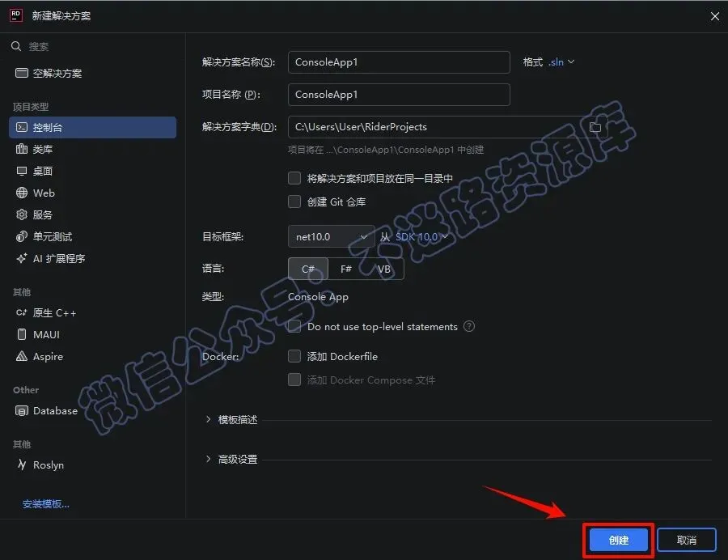Click the 解决方案字典 path field

point(447,127)
